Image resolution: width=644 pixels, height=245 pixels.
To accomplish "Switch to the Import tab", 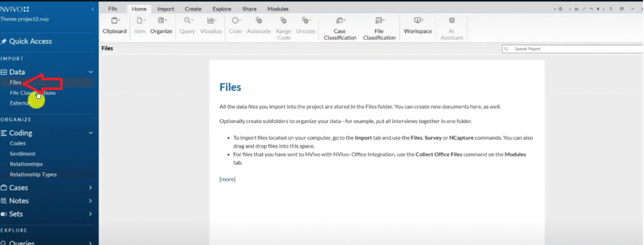I will 166,9.
